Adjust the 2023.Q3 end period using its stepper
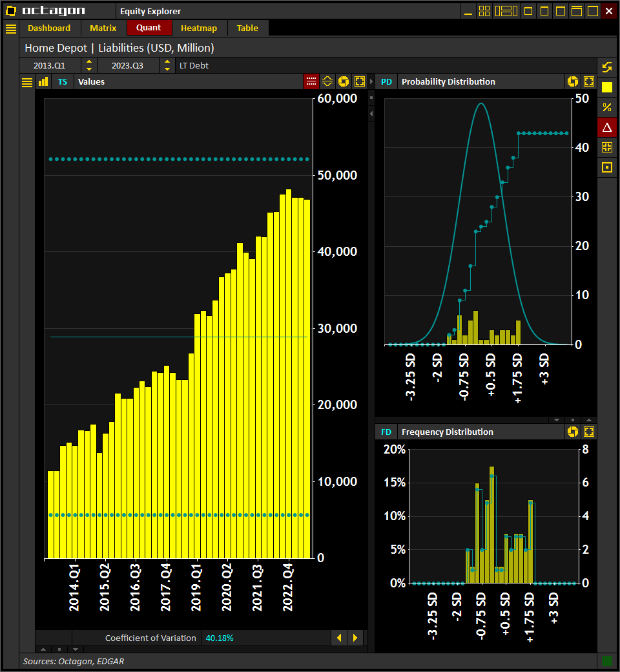 167,65
